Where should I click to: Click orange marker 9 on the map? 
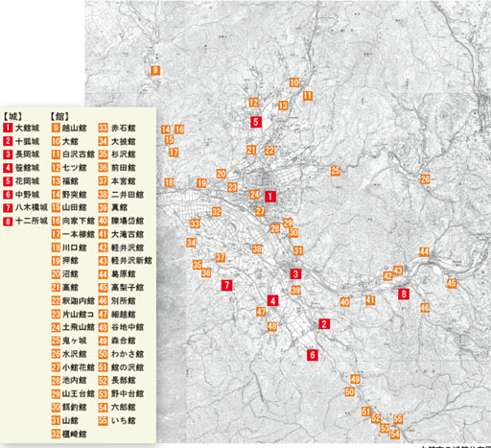click(x=155, y=70)
